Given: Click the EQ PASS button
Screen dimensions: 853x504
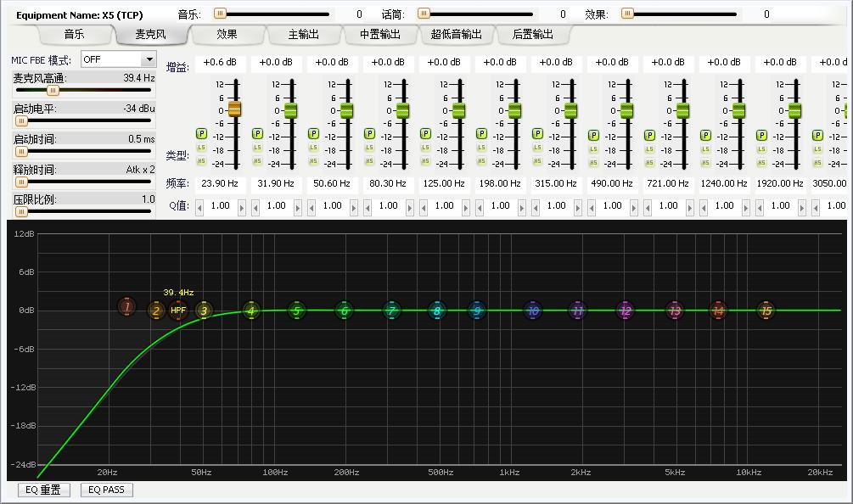Looking at the screenshot, I should 105,490.
